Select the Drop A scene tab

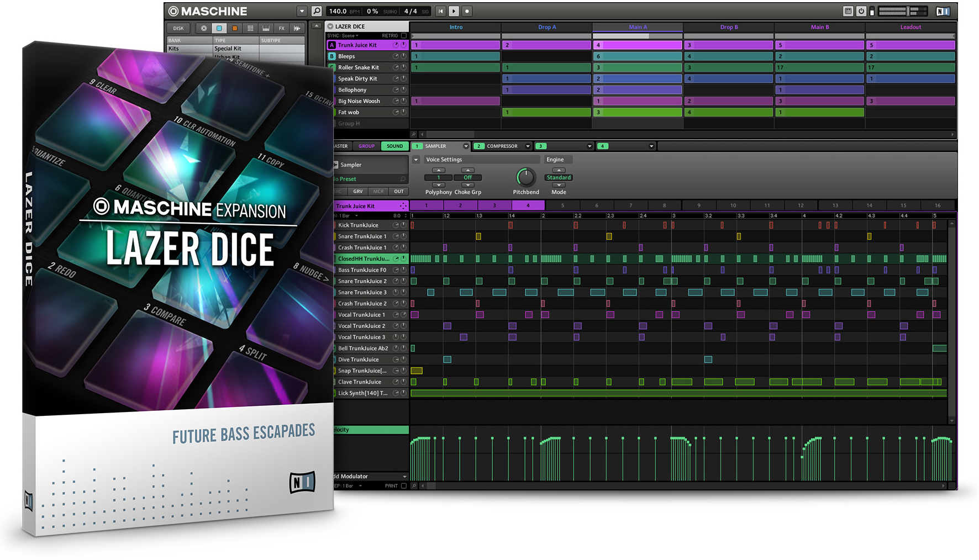547,27
